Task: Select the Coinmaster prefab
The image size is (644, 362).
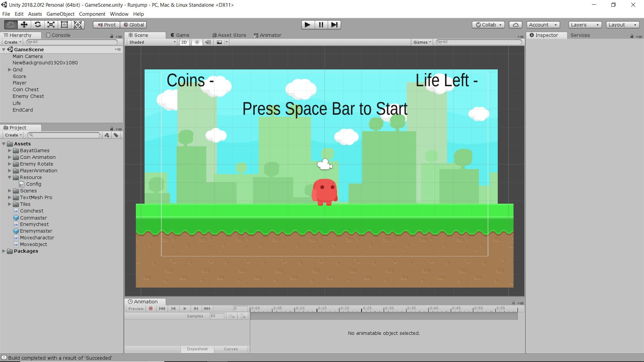Action: 33,218
